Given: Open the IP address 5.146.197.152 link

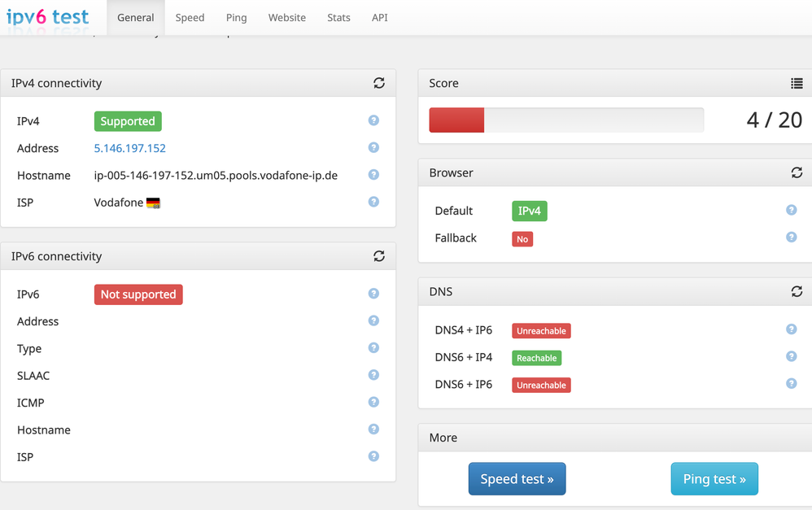Looking at the screenshot, I should tap(129, 148).
